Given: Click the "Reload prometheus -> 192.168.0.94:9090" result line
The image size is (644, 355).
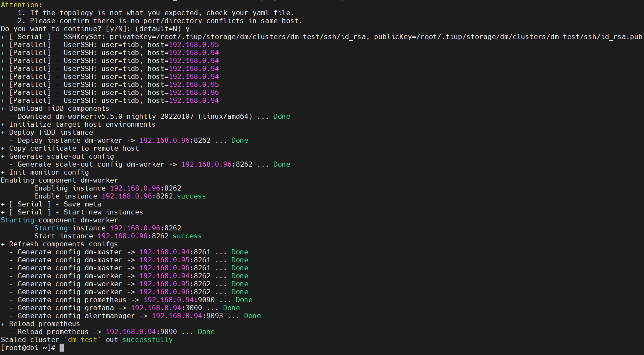Looking at the screenshot, I should pos(112,332).
